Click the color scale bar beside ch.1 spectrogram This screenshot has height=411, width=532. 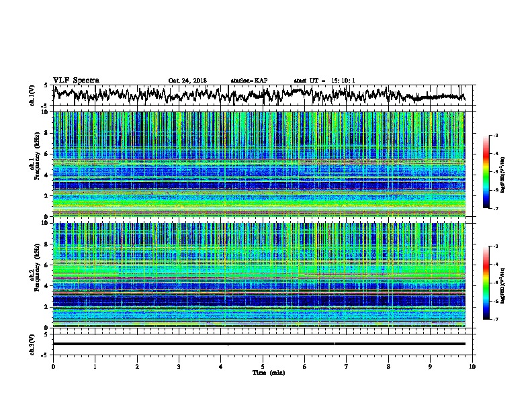(486, 172)
